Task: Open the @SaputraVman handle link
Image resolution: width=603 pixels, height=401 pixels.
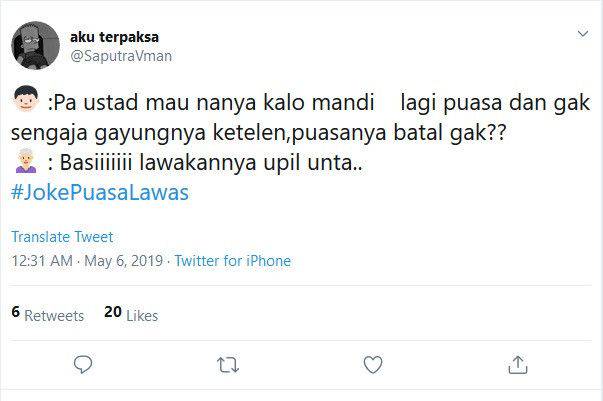Action: point(121,56)
